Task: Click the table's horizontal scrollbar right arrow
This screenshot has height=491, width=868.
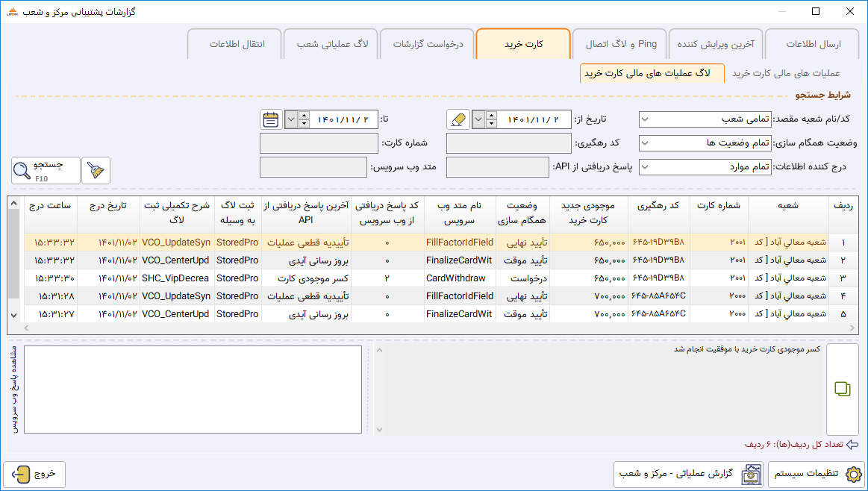Action: pos(852,328)
